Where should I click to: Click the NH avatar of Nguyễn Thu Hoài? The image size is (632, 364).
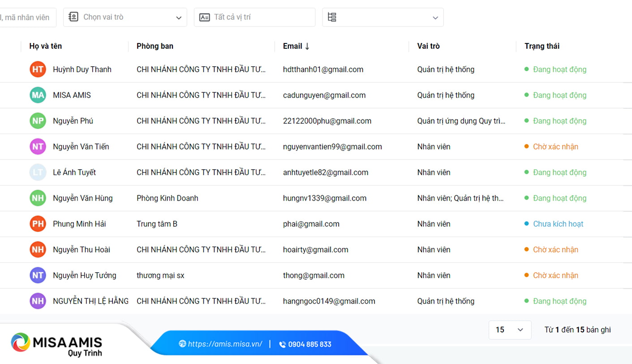pyautogui.click(x=38, y=249)
